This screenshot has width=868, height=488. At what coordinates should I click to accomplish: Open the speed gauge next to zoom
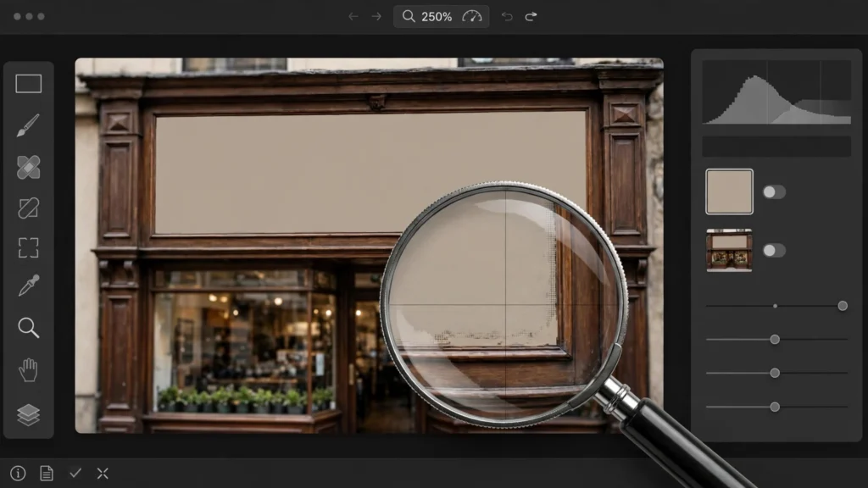(x=472, y=16)
